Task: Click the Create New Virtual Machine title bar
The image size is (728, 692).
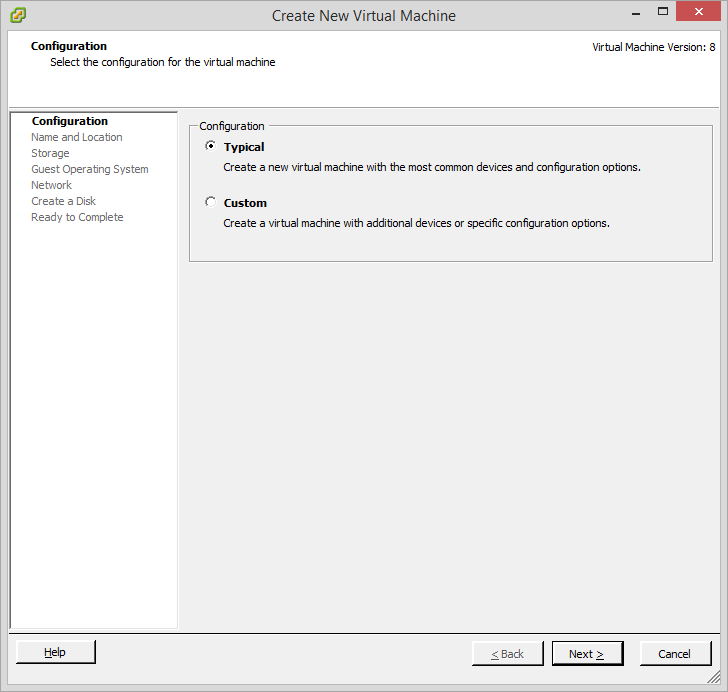Action: [364, 15]
